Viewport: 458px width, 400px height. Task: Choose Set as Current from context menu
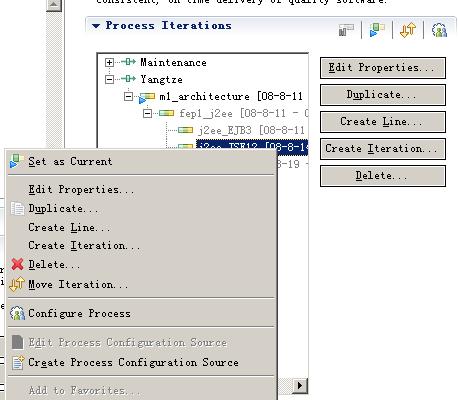[x=141, y=162]
